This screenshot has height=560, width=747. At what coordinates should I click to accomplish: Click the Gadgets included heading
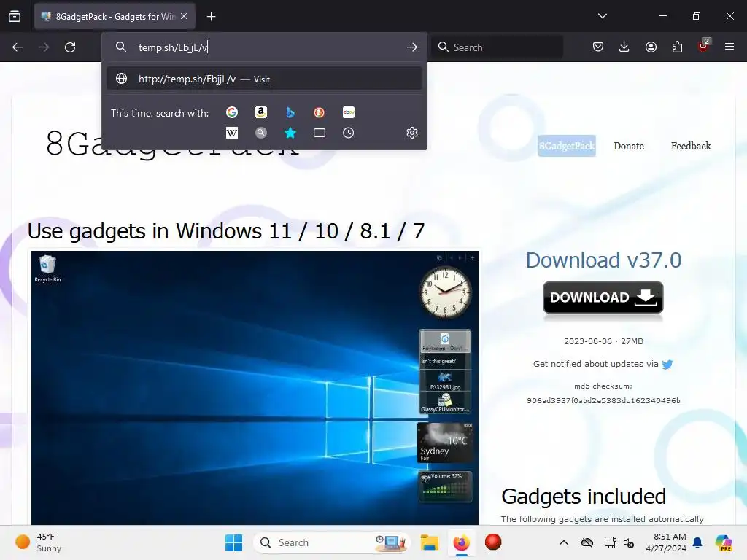coord(584,496)
